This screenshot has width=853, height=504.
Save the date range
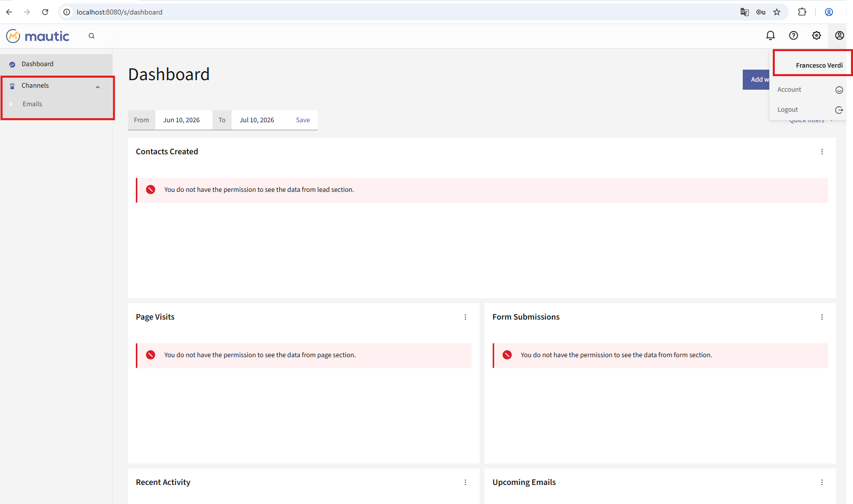[303, 120]
